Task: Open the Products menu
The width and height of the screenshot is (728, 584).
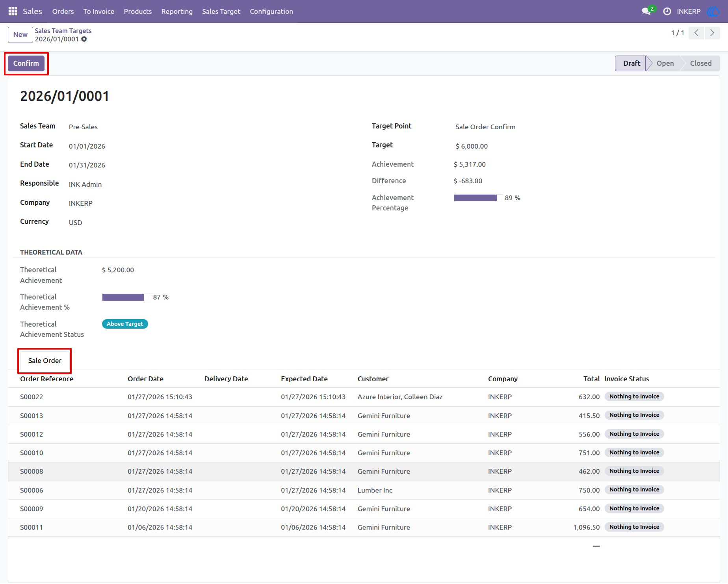Action: [138, 11]
